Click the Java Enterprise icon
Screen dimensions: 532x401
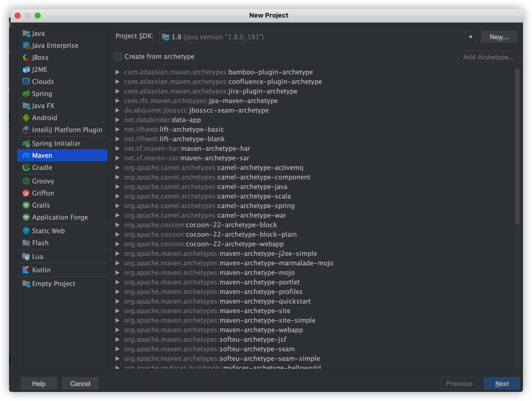[26, 45]
